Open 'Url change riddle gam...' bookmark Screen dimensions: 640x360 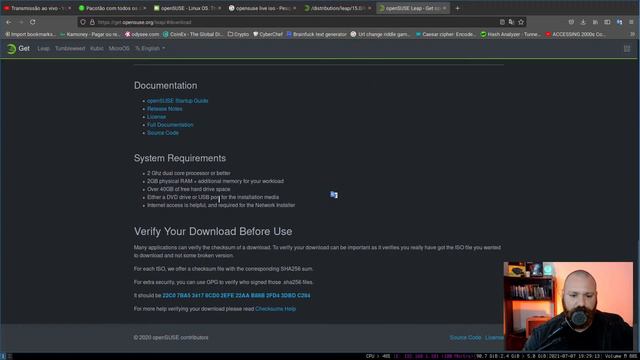(x=380, y=34)
